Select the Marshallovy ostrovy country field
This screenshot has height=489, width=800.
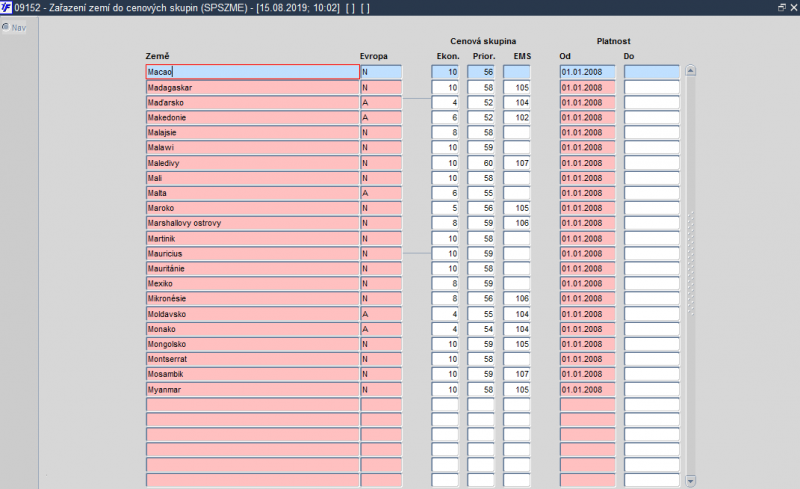tap(253, 223)
